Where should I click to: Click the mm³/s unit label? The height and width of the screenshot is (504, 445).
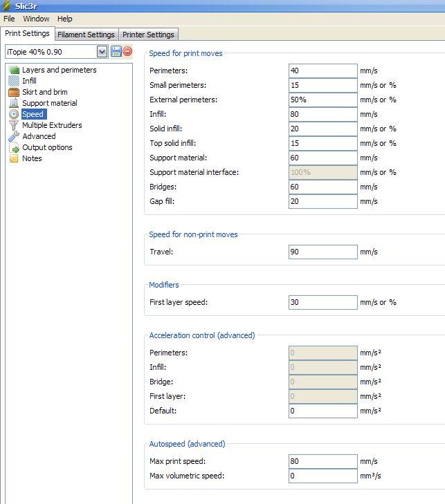370,476
